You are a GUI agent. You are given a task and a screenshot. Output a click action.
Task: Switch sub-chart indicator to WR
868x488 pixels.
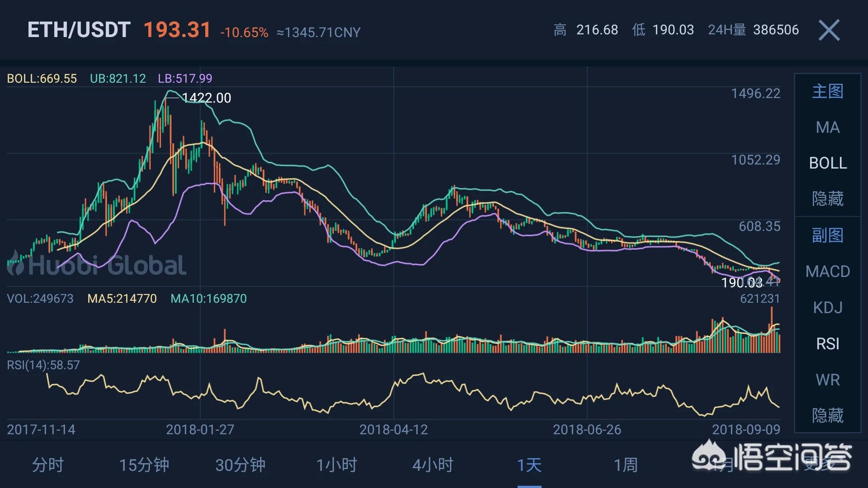tap(827, 380)
